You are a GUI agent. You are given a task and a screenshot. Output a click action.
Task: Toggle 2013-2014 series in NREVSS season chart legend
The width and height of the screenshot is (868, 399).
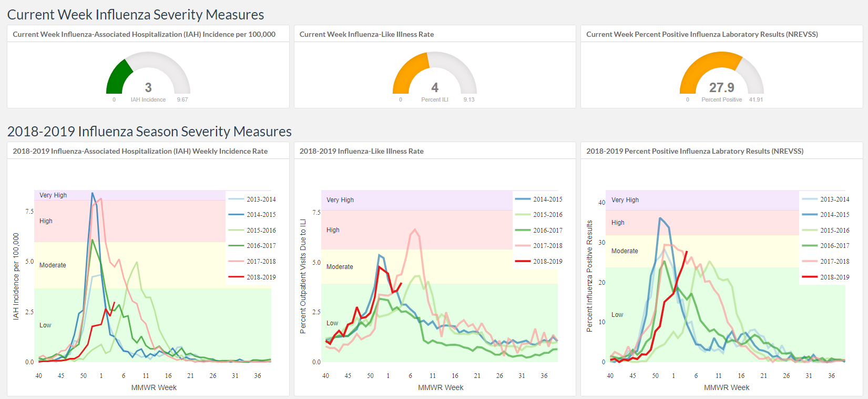[826, 200]
